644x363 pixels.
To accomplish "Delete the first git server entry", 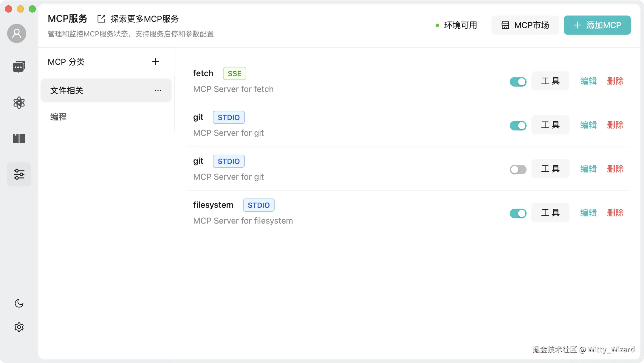I will [x=615, y=125].
